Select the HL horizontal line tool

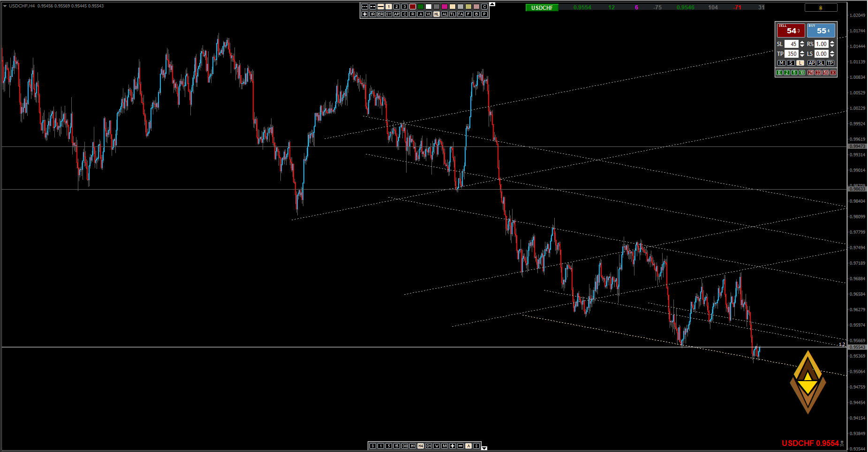tap(437, 14)
